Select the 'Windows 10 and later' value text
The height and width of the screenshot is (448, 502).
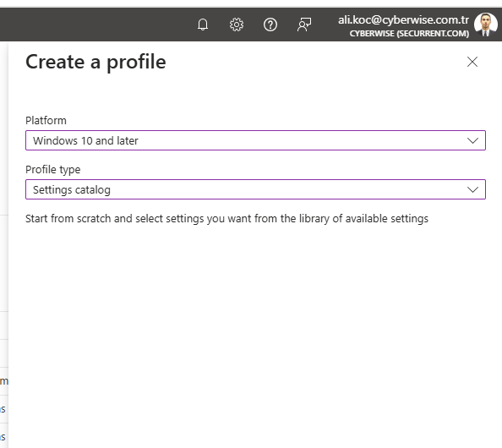pyautogui.click(x=85, y=140)
